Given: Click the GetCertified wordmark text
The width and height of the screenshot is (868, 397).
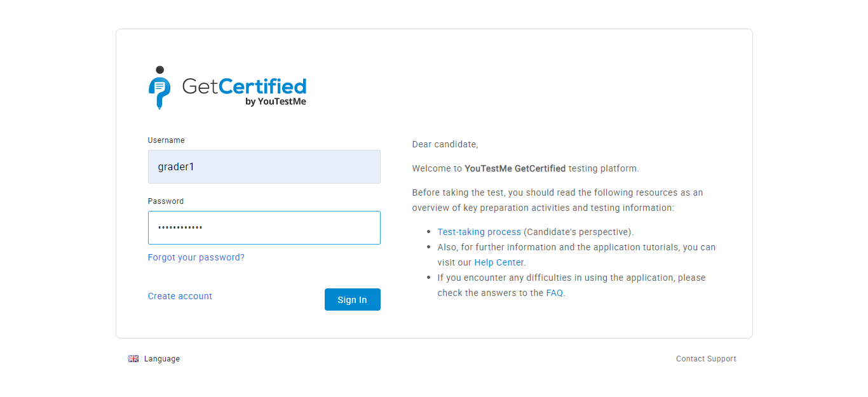Looking at the screenshot, I should pyautogui.click(x=244, y=86).
